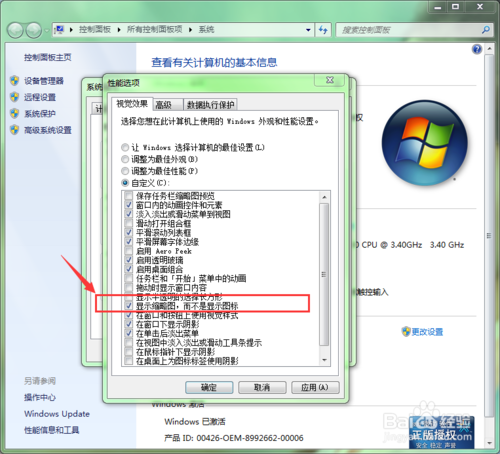Toggle 平滑滚动列表框 checkbox
The image size is (500, 454).
coord(129,232)
